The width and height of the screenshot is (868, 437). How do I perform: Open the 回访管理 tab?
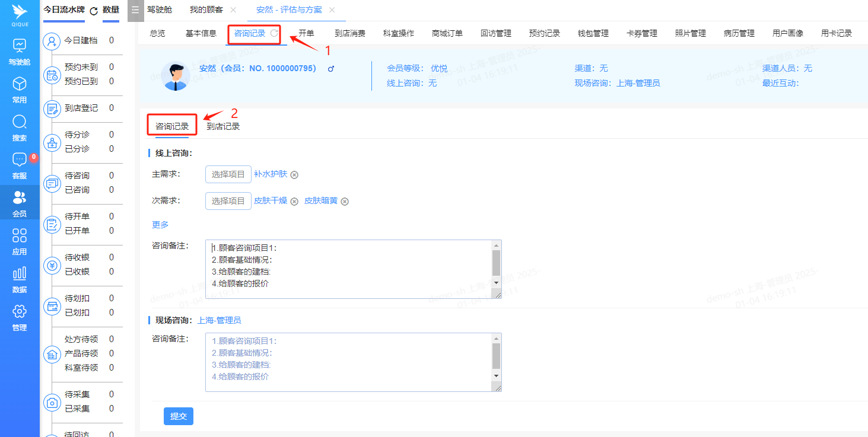coord(496,34)
